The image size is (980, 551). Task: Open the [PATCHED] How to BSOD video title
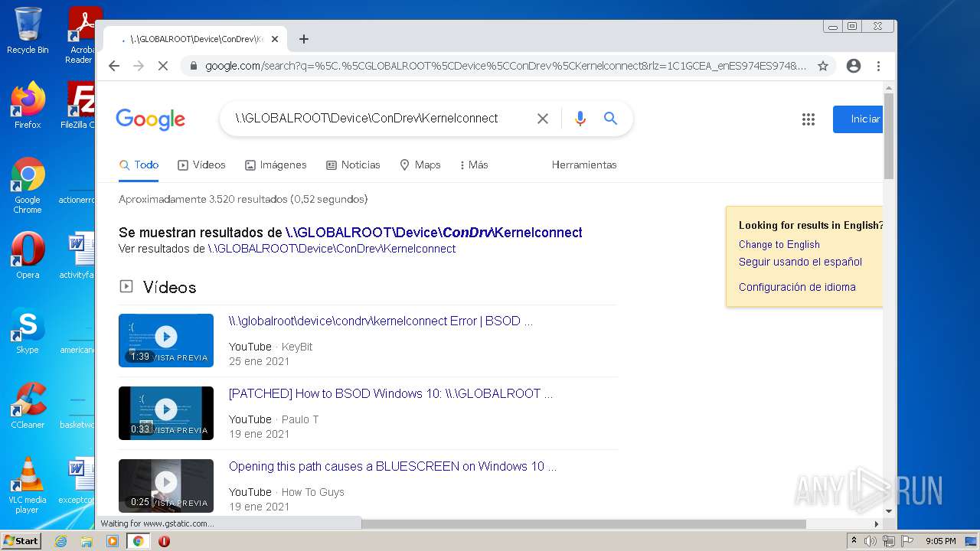tap(390, 393)
